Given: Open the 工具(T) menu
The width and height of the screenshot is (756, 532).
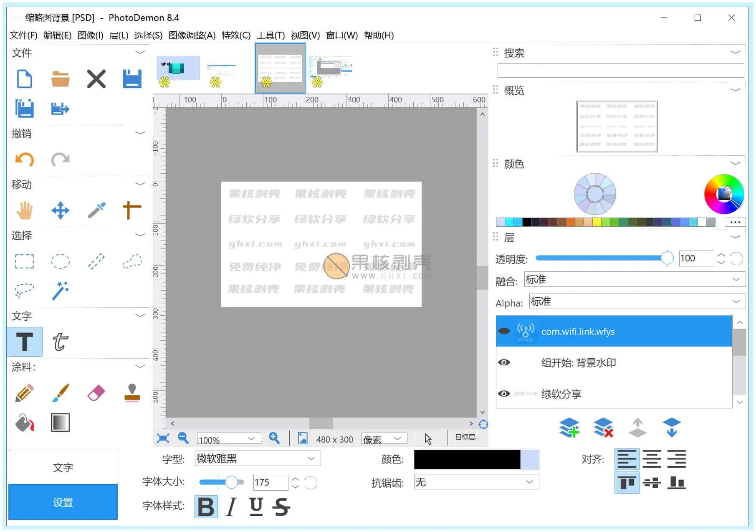Looking at the screenshot, I should (271, 35).
